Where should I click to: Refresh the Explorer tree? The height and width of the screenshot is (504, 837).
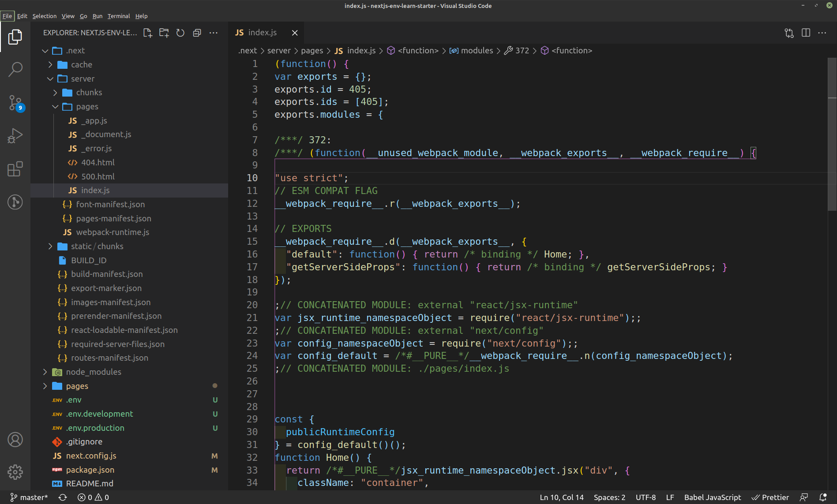(x=180, y=33)
